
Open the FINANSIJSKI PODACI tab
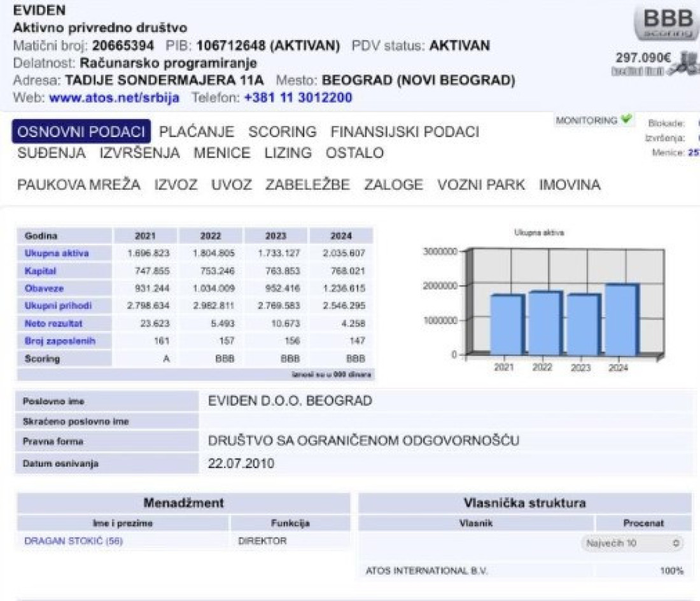(404, 132)
